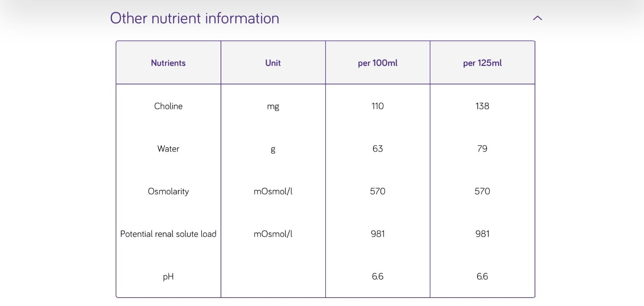644x306 pixels.
Task: Collapse the Other nutrient information section chevron
Action: [x=537, y=18]
